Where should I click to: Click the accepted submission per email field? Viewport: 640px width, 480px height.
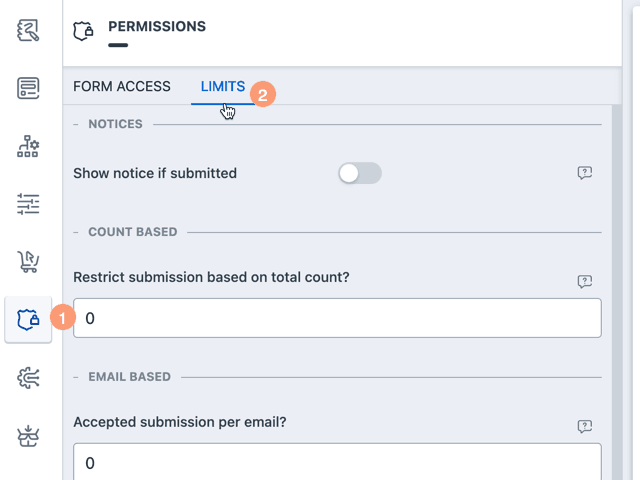click(x=337, y=462)
